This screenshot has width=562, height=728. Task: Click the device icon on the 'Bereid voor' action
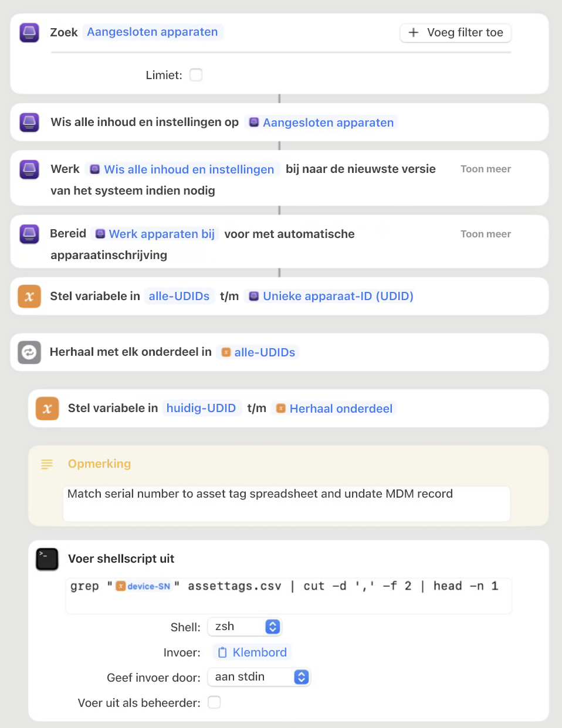click(29, 234)
